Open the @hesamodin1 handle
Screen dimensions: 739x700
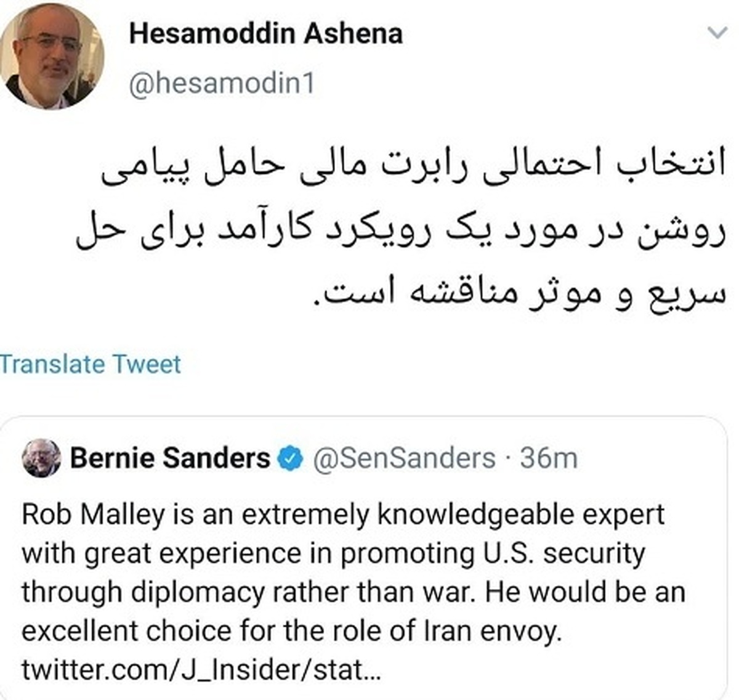[222, 83]
